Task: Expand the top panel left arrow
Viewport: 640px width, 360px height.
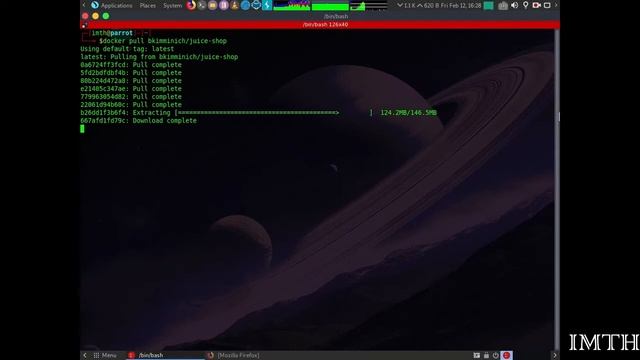Action: pyautogui.click(x=84, y=5)
